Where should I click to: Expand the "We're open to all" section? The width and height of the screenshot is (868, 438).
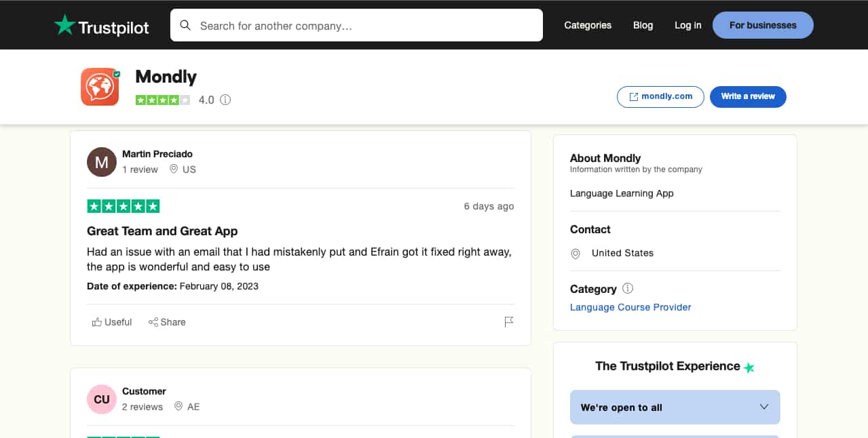[x=675, y=407]
